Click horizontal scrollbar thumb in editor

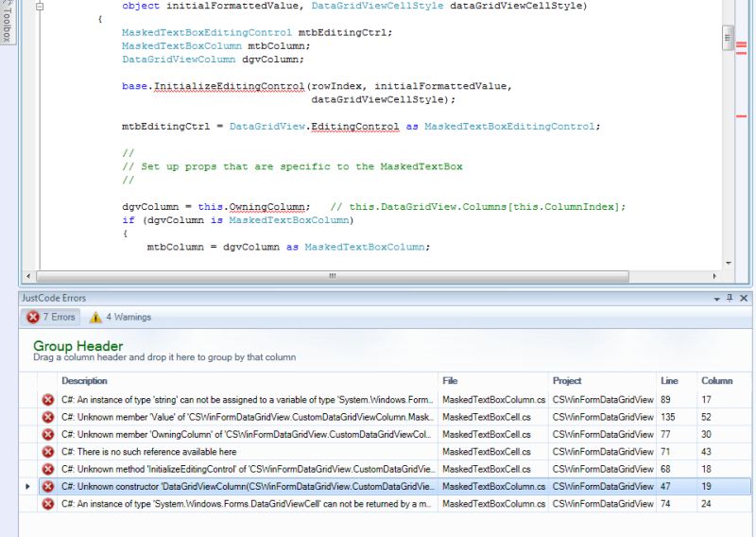(333, 276)
